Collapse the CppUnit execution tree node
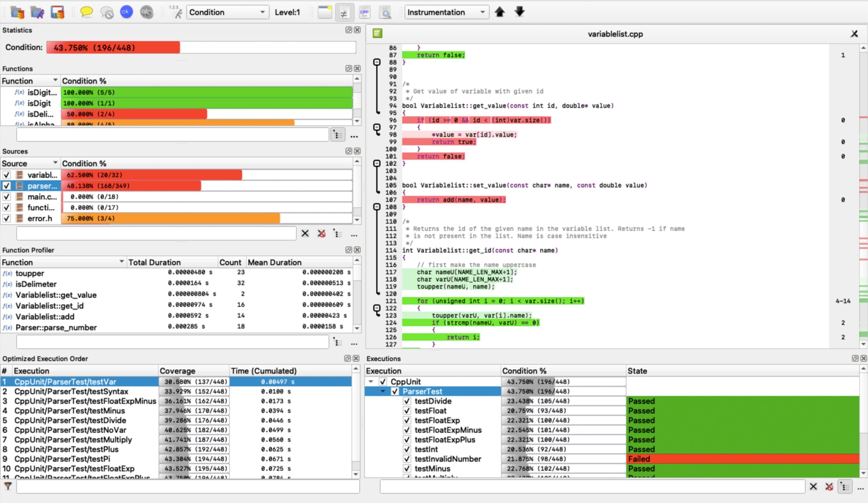This screenshot has height=503, width=868. (371, 381)
